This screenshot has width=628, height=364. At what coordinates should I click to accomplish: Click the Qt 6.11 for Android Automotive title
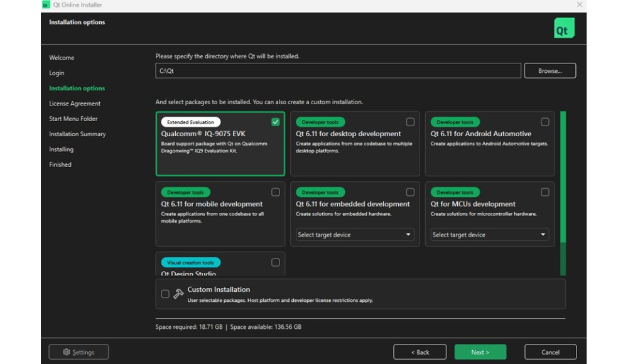[x=480, y=134]
